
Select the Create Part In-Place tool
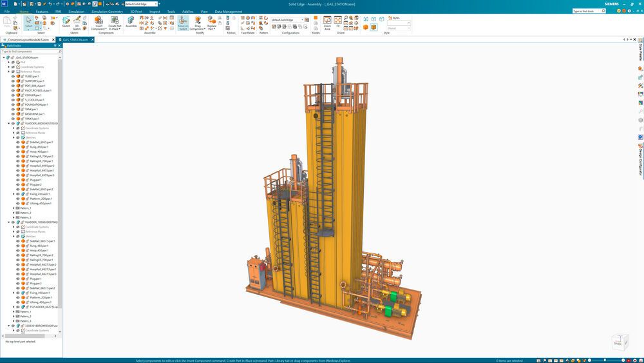(114, 23)
